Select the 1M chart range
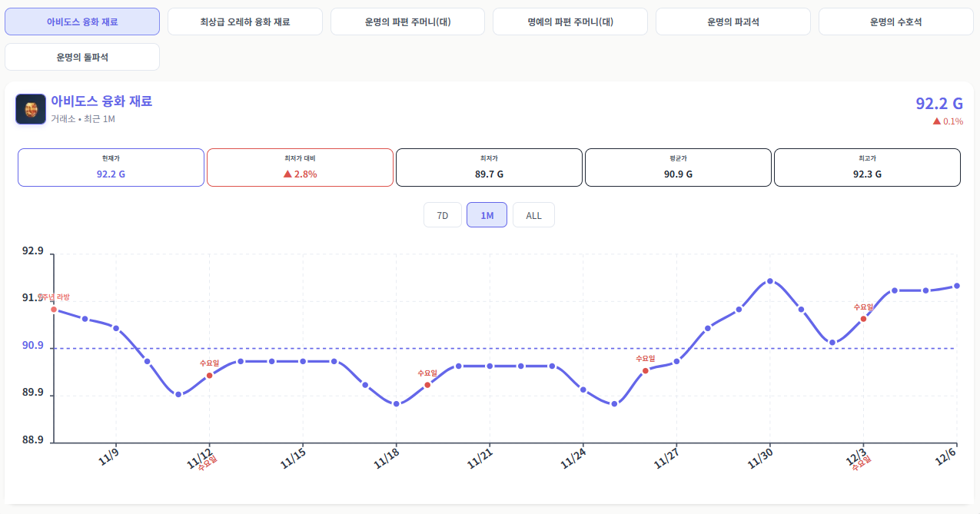 pos(487,215)
